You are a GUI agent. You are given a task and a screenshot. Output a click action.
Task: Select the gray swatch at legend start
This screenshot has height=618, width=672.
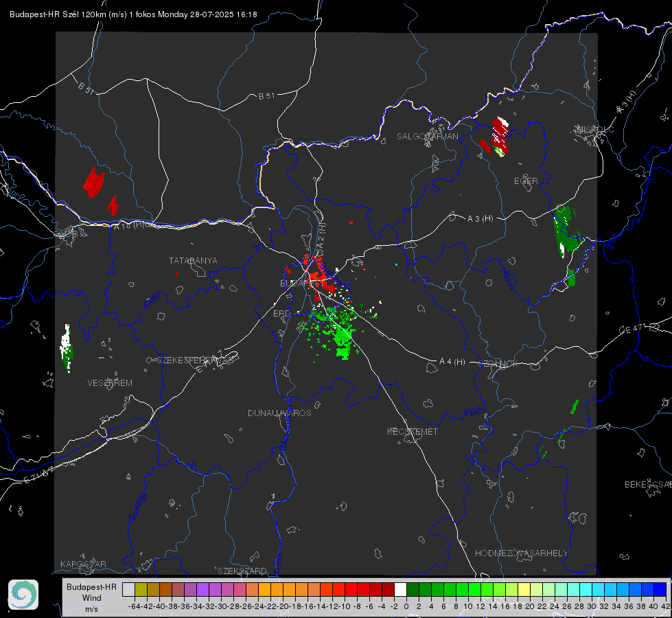pyautogui.click(x=128, y=589)
